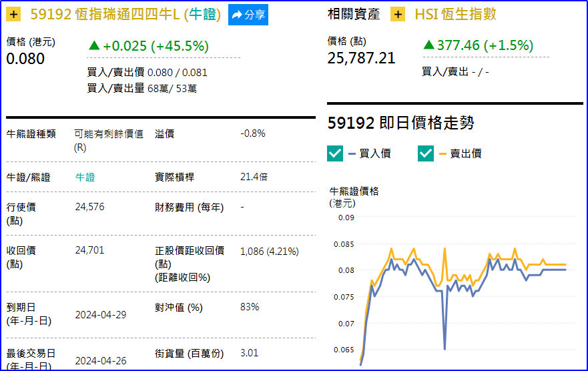Click the change value +0.025 (+45.5%)

pyautogui.click(x=148, y=46)
